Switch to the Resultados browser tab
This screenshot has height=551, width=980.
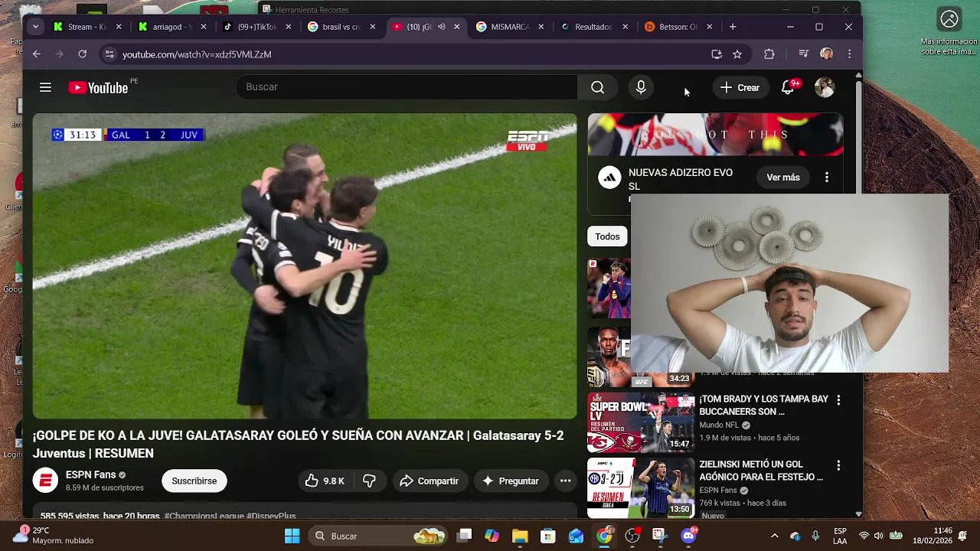click(x=593, y=27)
